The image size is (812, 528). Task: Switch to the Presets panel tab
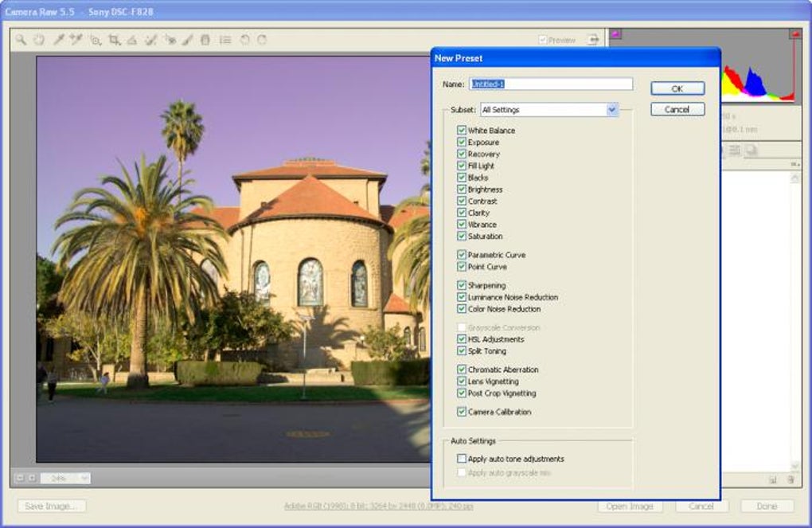(x=734, y=151)
